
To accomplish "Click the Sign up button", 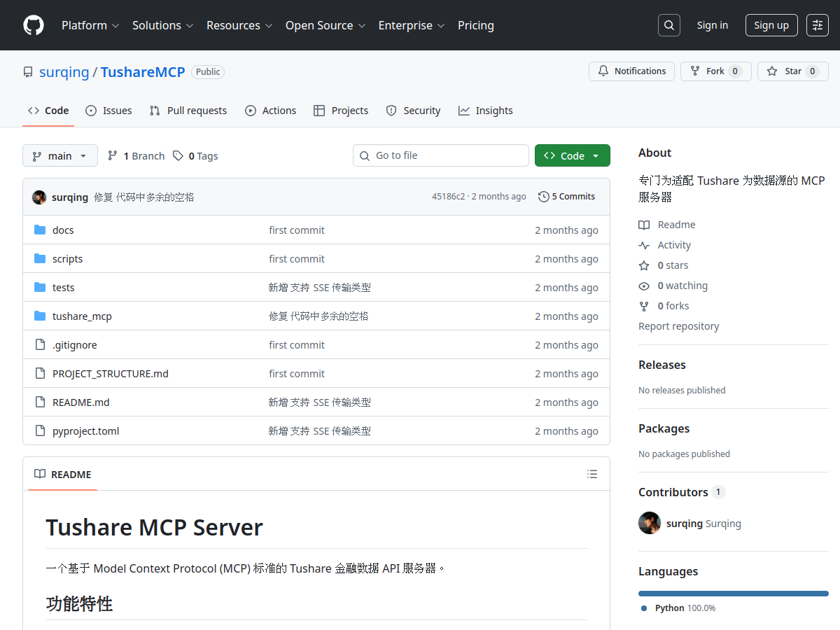I will 771,25.
